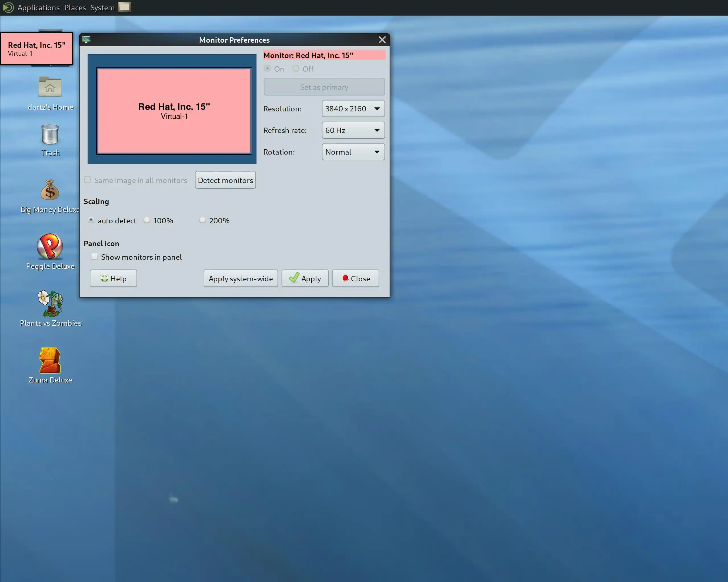Open the Trash desktop icon
728x582 pixels.
pos(50,135)
